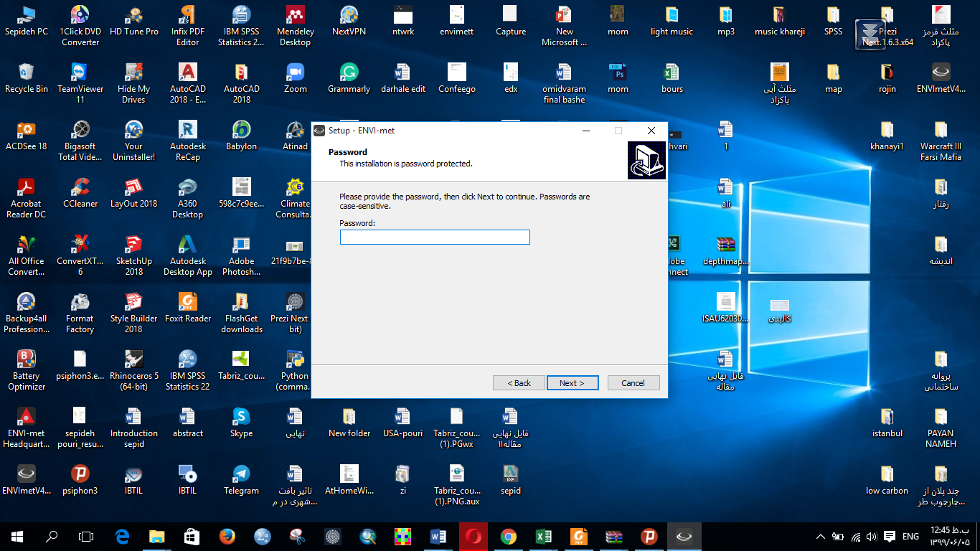Open Recycle Bin desktop icon

click(x=27, y=78)
